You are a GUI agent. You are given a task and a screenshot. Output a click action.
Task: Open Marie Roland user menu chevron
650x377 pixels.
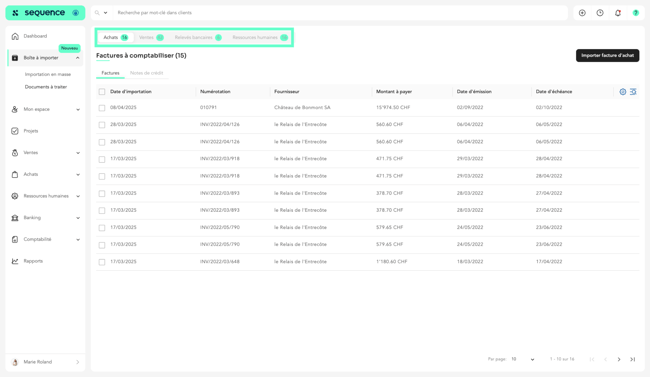click(x=78, y=362)
